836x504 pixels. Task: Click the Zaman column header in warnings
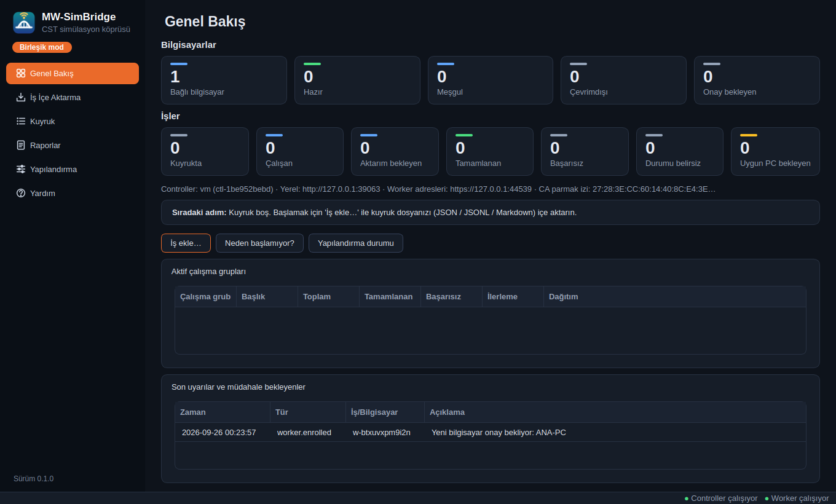[x=223, y=412]
